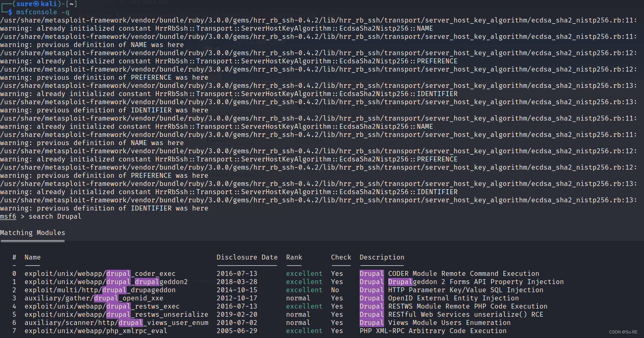The width and height of the screenshot is (644, 338).
Task: Click module index number 0
Action: coord(14,273)
